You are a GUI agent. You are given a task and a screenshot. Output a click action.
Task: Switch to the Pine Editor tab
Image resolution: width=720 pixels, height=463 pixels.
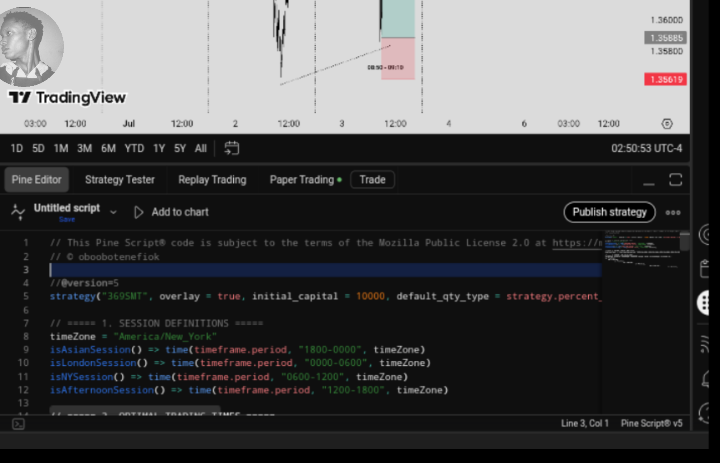click(37, 180)
